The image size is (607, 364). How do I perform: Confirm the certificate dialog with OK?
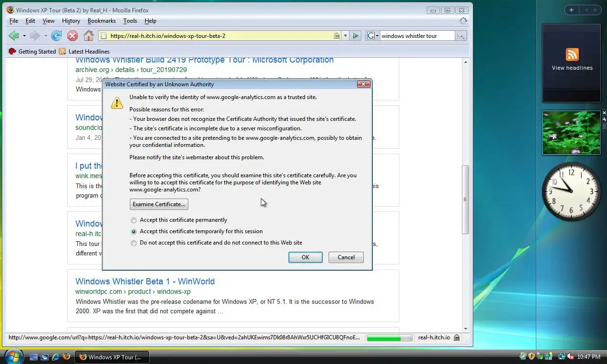[x=305, y=257]
